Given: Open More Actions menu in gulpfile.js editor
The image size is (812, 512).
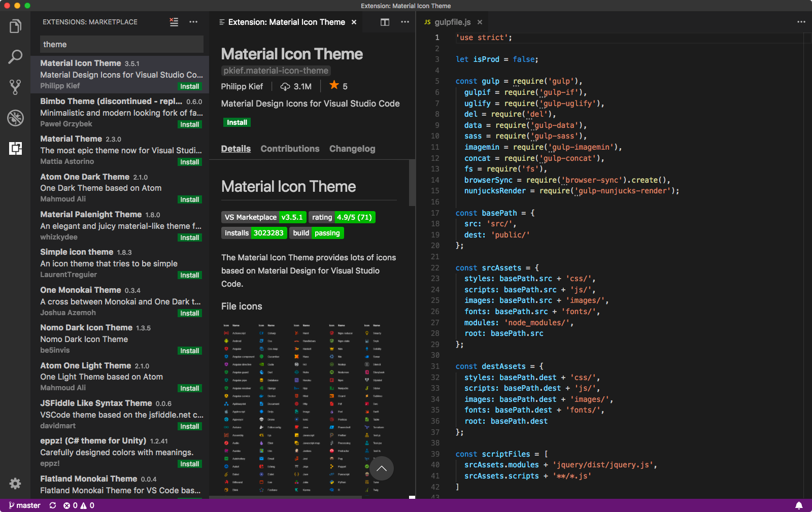Looking at the screenshot, I should coord(801,22).
